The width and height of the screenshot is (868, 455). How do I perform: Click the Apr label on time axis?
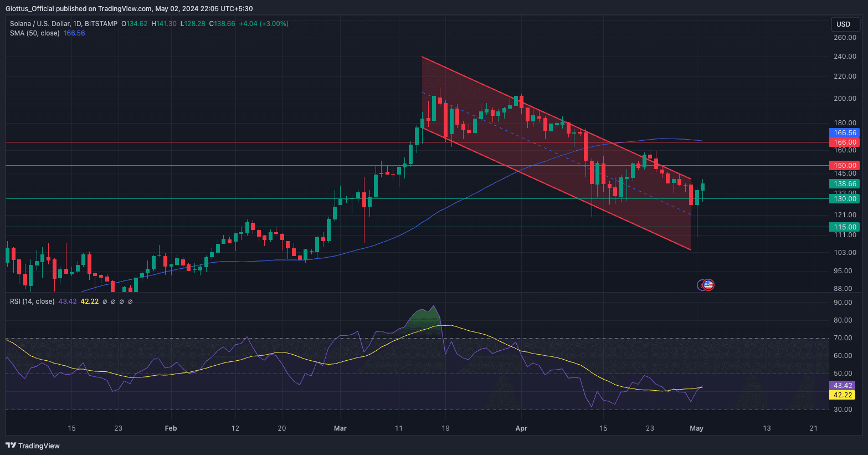(x=521, y=428)
